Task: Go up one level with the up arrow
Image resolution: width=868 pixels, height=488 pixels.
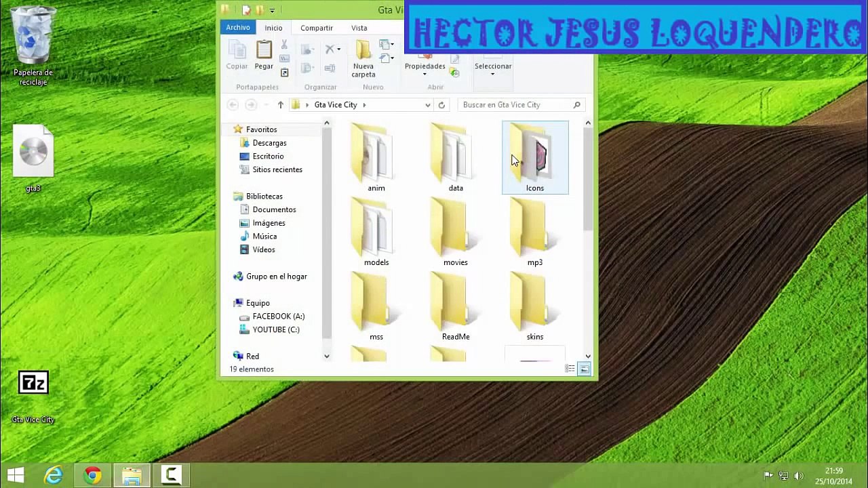Action: pyautogui.click(x=280, y=105)
